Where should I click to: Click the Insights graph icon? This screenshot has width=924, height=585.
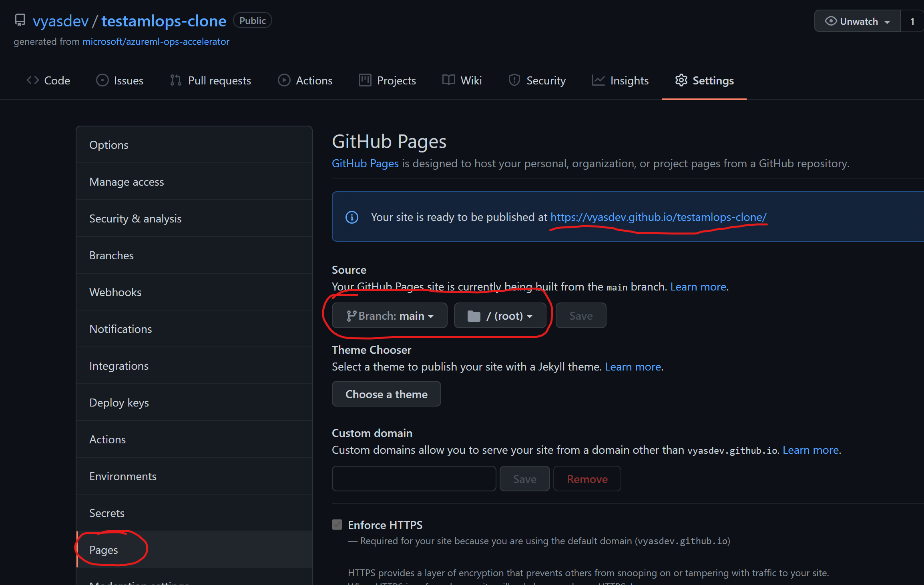(599, 80)
